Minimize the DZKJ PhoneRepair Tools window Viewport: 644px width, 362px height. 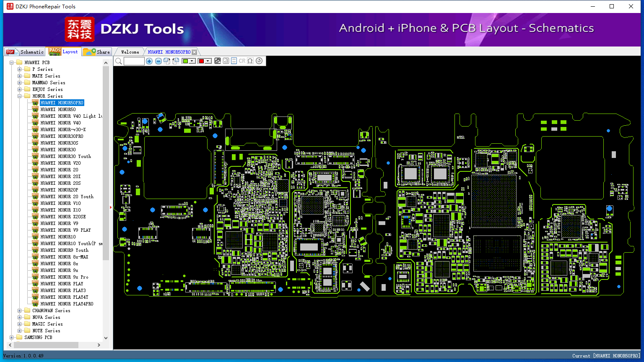[x=593, y=6]
